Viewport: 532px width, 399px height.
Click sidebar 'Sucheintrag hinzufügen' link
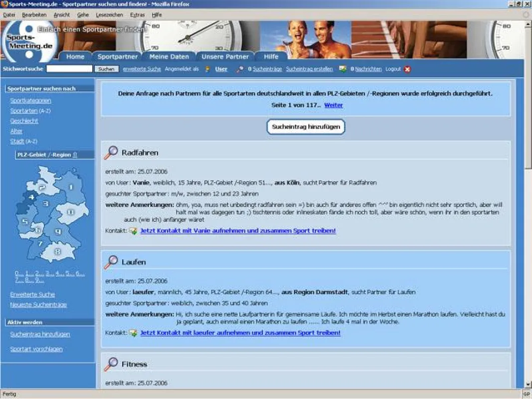pyautogui.click(x=40, y=334)
